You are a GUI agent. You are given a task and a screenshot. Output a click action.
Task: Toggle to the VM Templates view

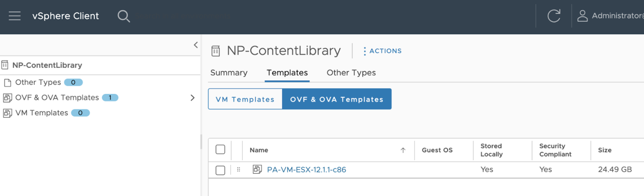[x=245, y=99]
